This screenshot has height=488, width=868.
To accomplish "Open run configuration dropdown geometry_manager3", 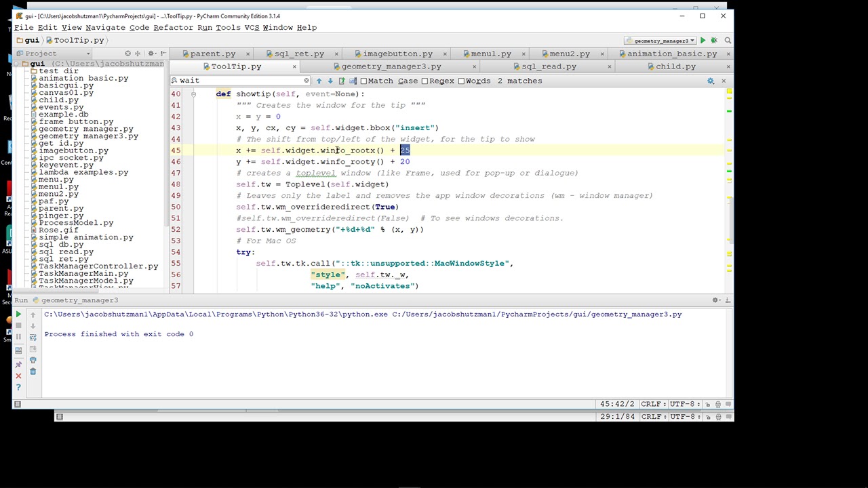I will coord(659,41).
